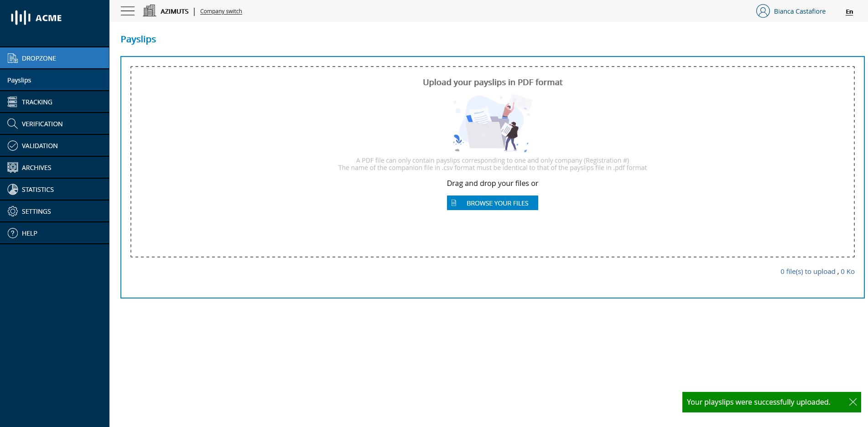
Task: Toggle the sidebar with the hamburger menu
Action: point(127,11)
